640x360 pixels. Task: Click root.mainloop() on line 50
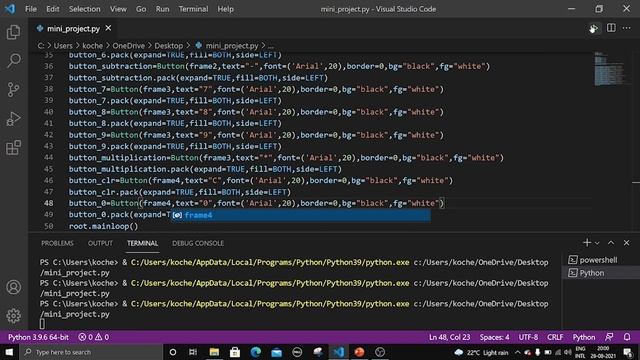point(103,226)
